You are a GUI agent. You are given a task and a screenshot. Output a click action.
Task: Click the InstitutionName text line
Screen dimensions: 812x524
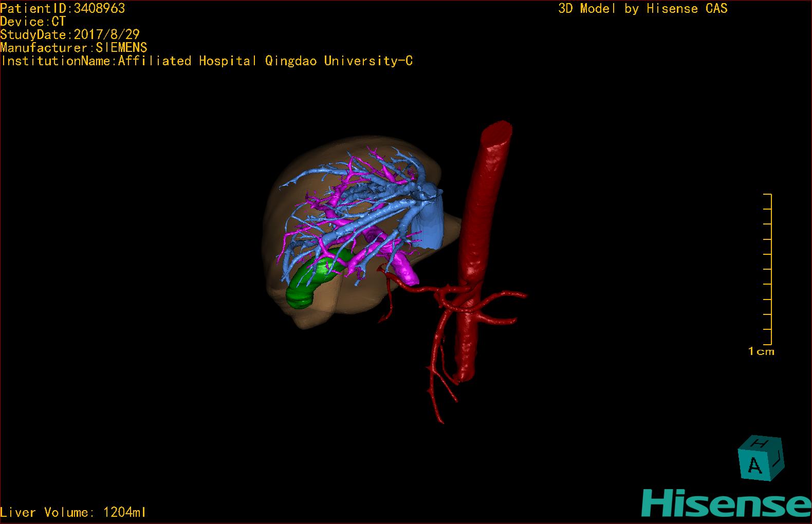[207, 61]
